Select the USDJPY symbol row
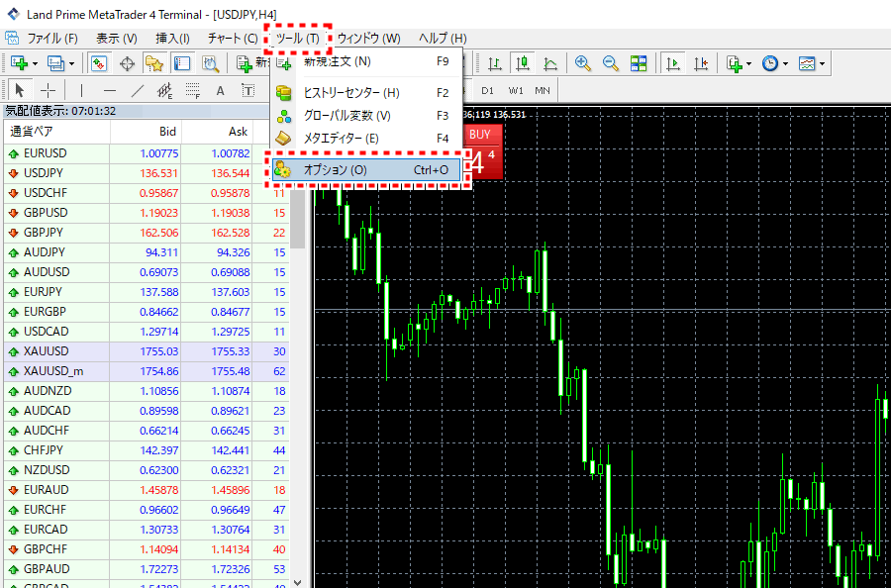Viewport: 891px width, 588px height. pyautogui.click(x=147, y=173)
